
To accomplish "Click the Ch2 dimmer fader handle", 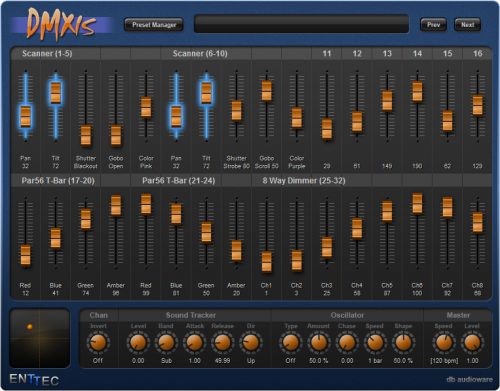I will coord(297,261).
